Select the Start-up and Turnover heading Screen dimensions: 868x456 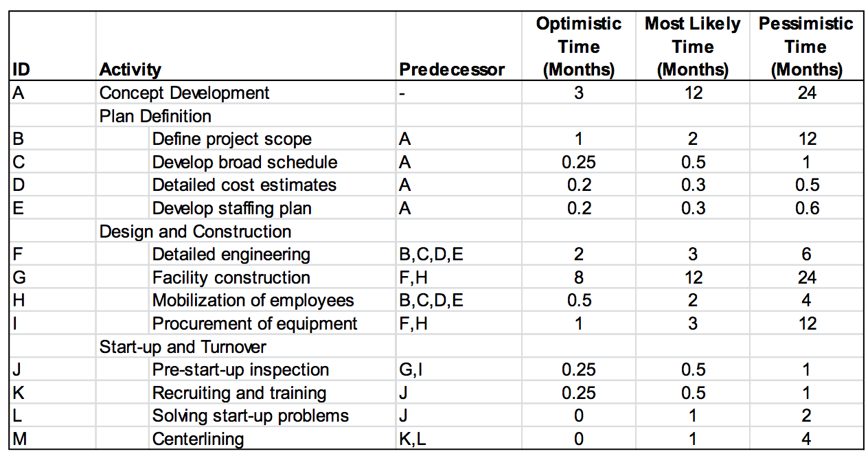click(183, 347)
